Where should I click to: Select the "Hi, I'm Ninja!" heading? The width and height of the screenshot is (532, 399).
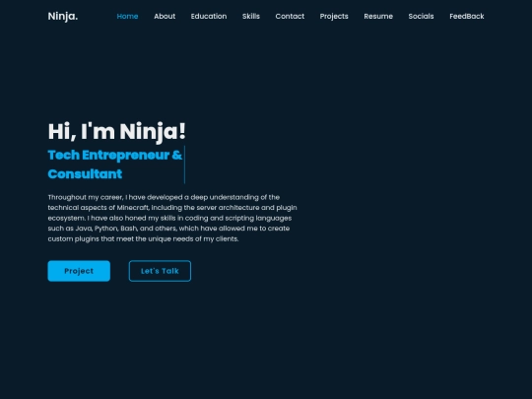tap(117, 131)
